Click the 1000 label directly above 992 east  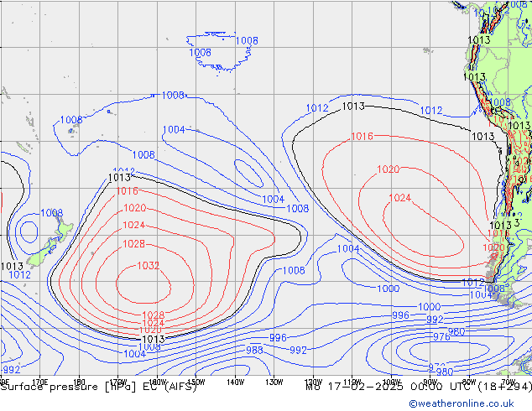pyautogui.click(x=429, y=307)
